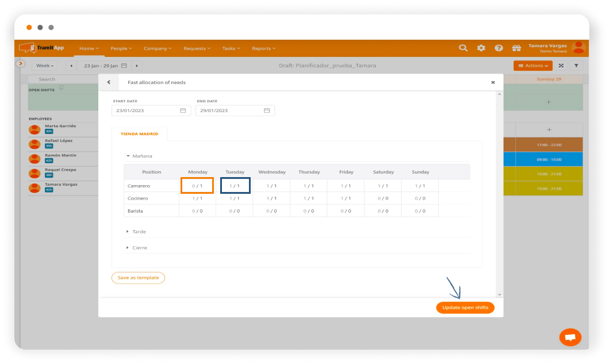Go back using dialog's left arrow

coord(109,82)
